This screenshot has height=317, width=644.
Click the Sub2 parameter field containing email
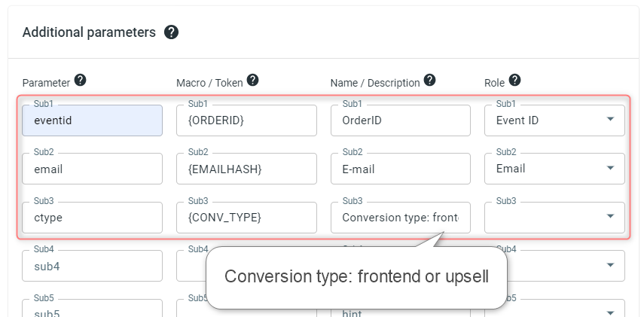tap(92, 169)
